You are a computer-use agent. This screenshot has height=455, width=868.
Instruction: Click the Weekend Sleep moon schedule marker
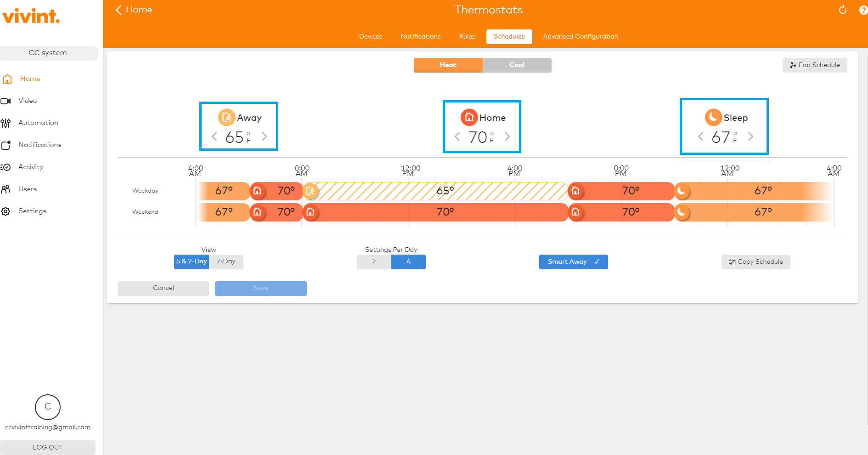coord(682,212)
